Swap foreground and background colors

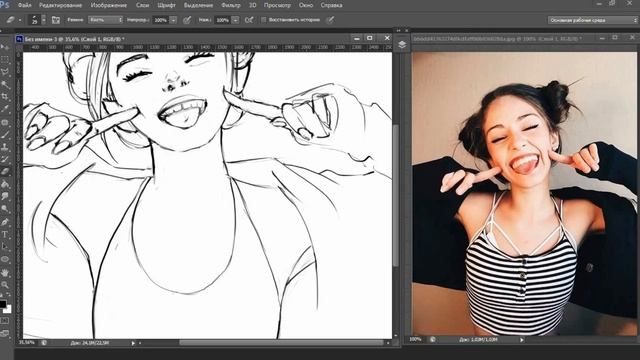(x=9, y=295)
